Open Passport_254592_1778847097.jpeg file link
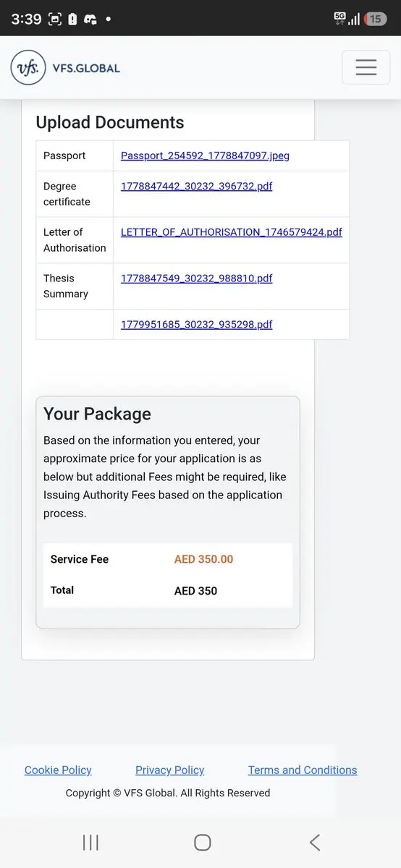401x868 pixels. pyautogui.click(x=205, y=156)
